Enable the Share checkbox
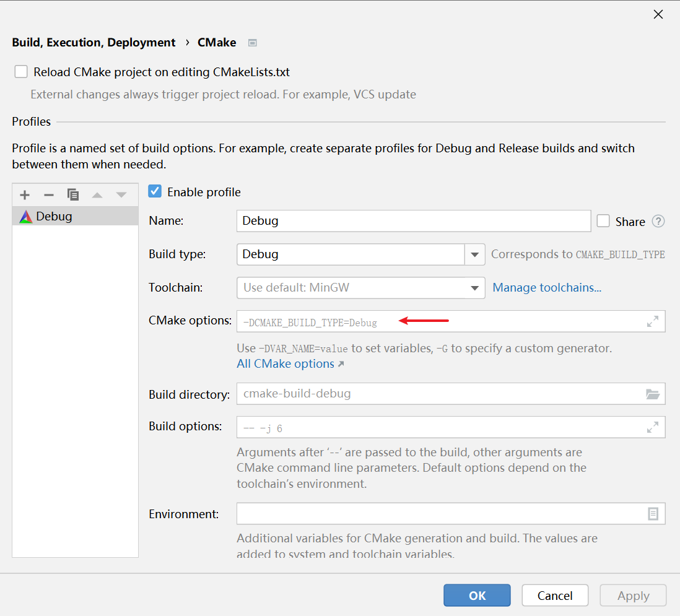This screenshot has height=616, width=680. [603, 221]
